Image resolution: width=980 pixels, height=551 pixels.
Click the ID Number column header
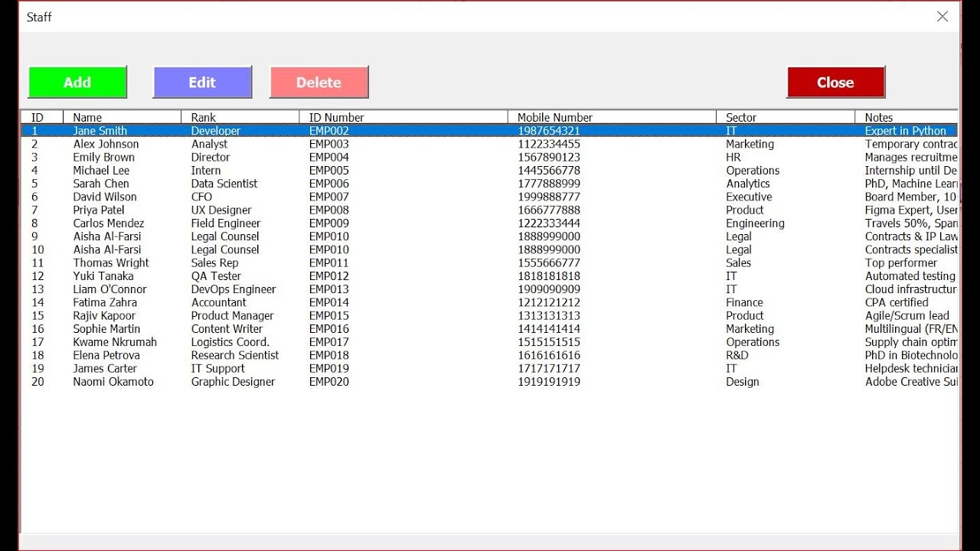coord(403,117)
